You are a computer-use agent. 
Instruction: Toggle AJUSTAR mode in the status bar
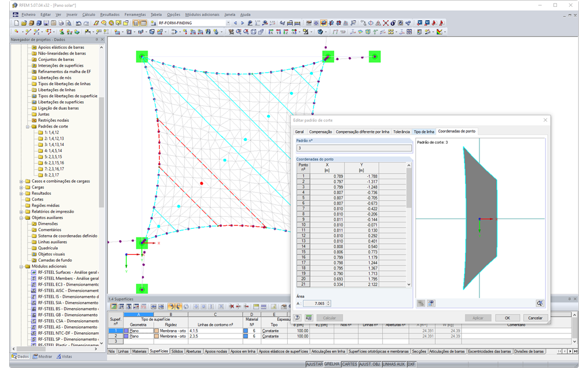point(315,365)
